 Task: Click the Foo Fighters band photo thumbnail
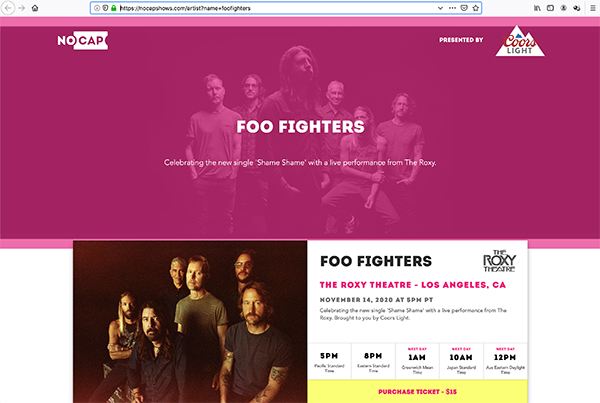[190, 321]
